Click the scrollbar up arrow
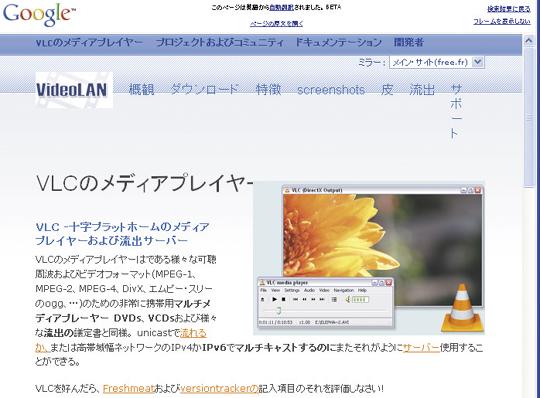The height and width of the screenshot is (398, 540). [528, 41]
